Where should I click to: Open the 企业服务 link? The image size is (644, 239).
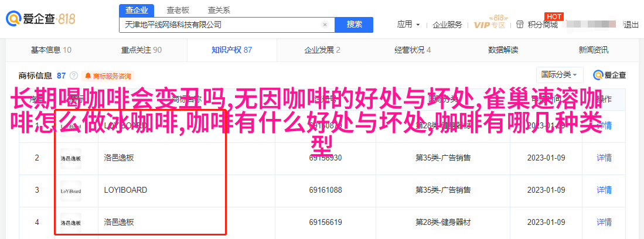(447, 25)
